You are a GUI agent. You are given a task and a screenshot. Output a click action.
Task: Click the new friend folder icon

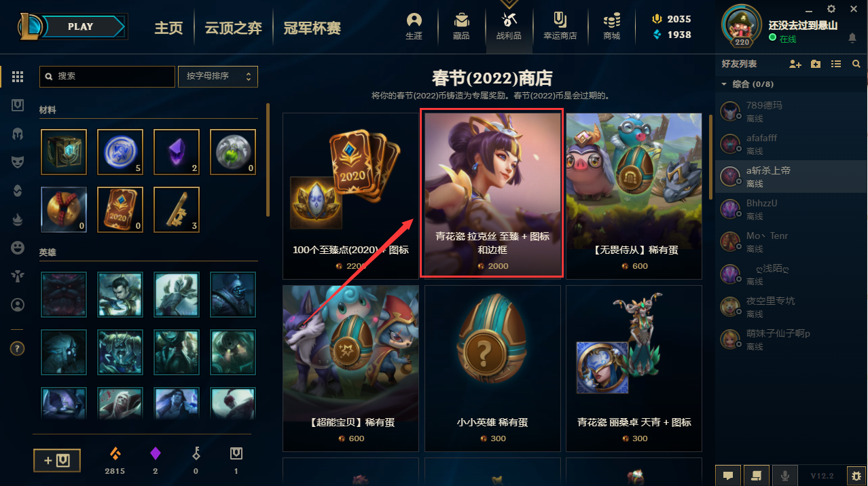816,64
